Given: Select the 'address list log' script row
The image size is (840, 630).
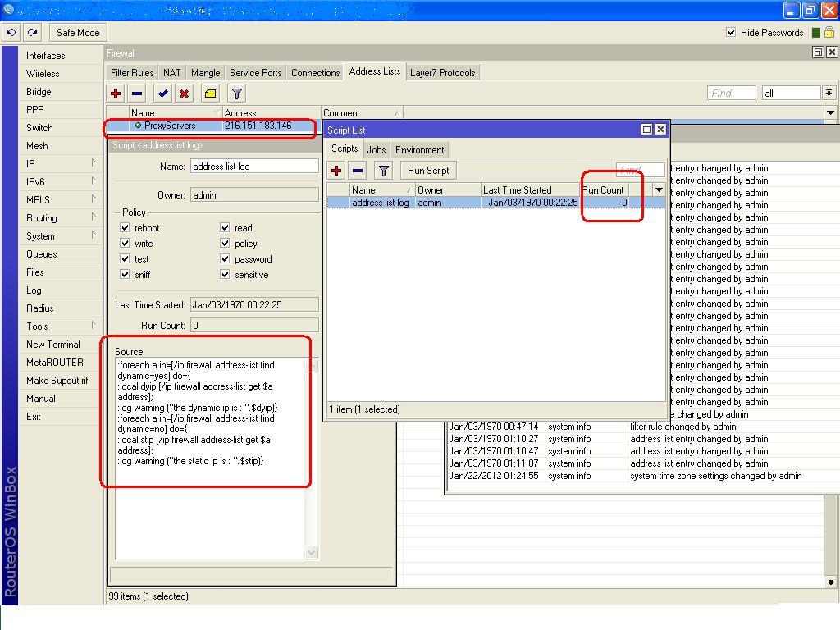Looking at the screenshot, I should point(495,203).
